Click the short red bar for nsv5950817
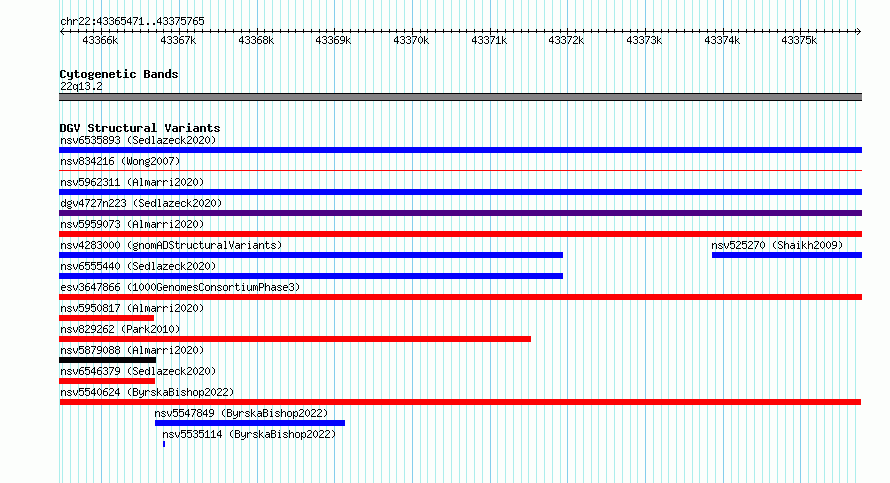This screenshot has height=483, width=890. [x=107, y=318]
